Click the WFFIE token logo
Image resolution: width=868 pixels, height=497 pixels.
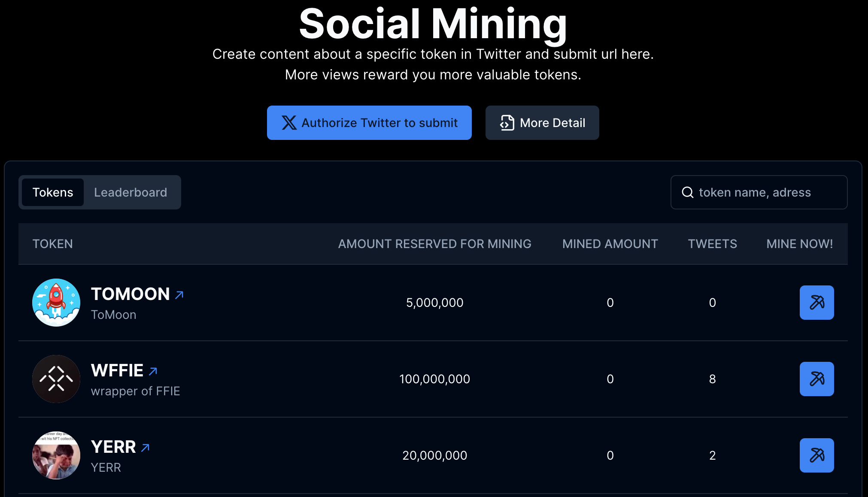(56, 379)
